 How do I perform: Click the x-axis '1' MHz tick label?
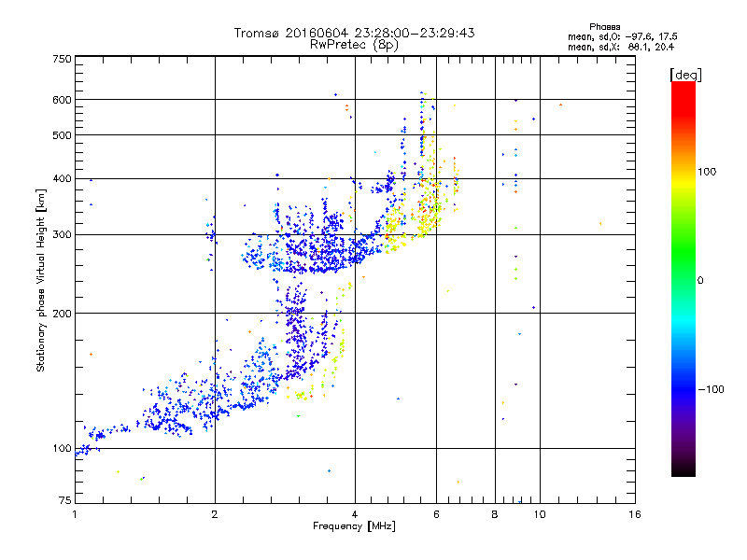pyautogui.click(x=75, y=514)
